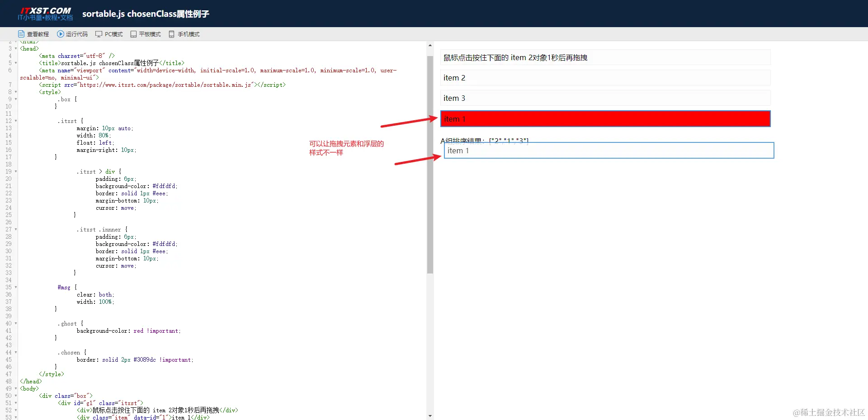
Task: Select the 'item 2' row in the preview
Action: click(605, 78)
